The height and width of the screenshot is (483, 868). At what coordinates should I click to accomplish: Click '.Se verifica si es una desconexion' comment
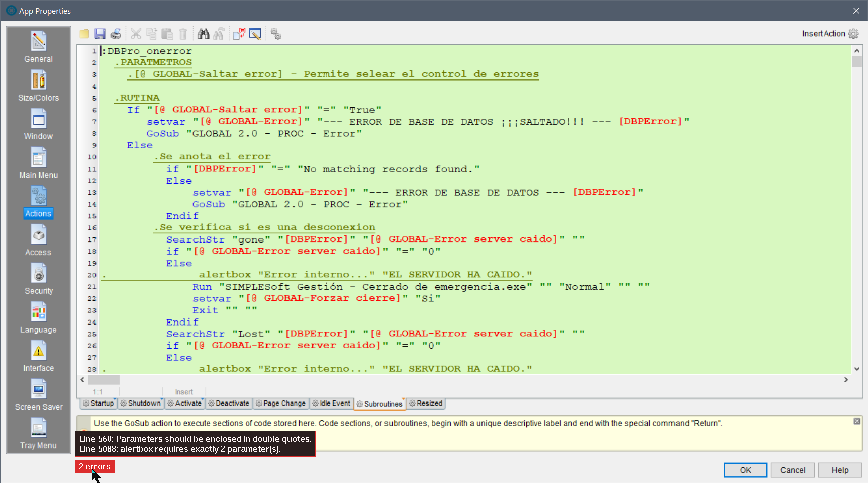(264, 227)
